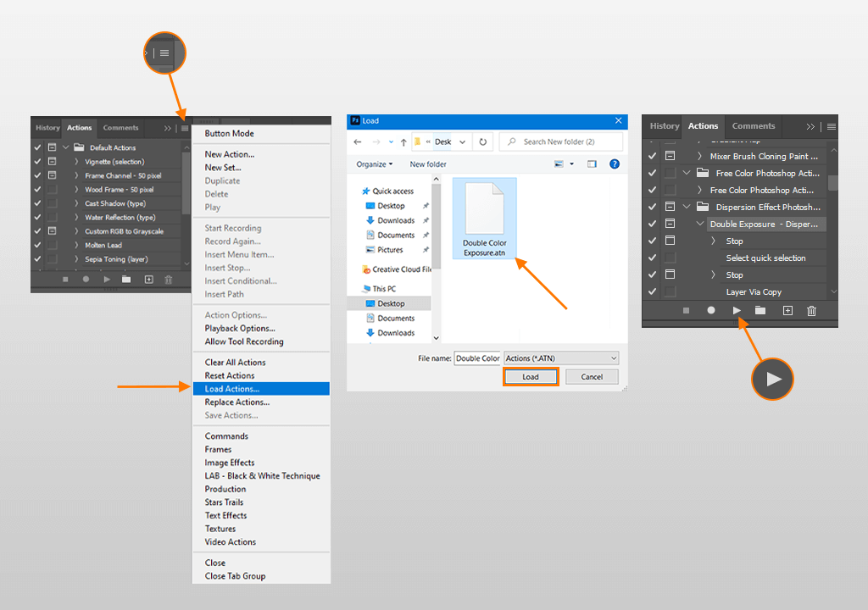Click the record circle in the Dispersion Effect Actions panel
Screen dimensions: 868x610
[x=711, y=311]
